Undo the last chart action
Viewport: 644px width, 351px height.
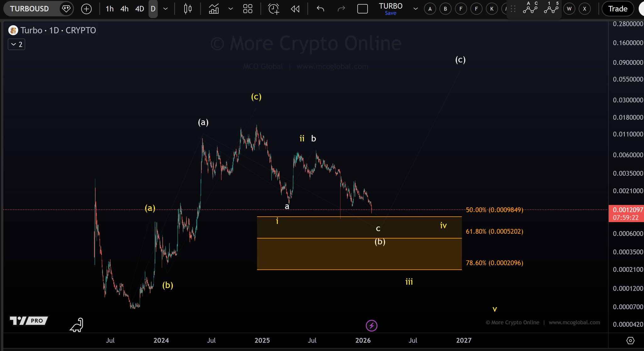(x=320, y=9)
